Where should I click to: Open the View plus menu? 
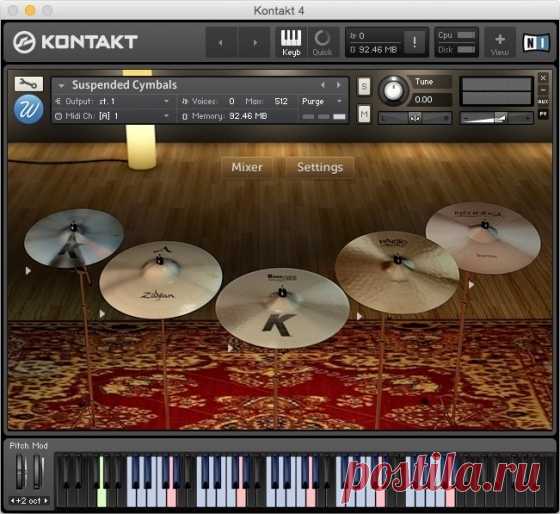500,44
